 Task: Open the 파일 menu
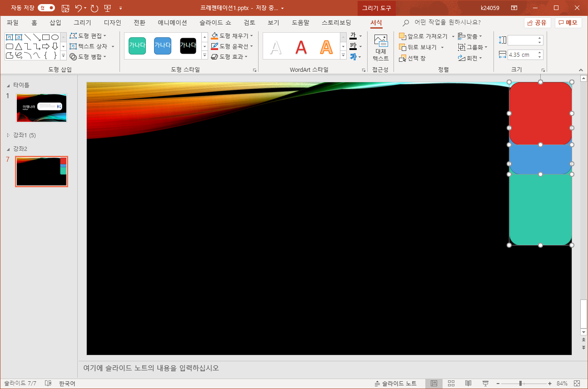pos(13,22)
